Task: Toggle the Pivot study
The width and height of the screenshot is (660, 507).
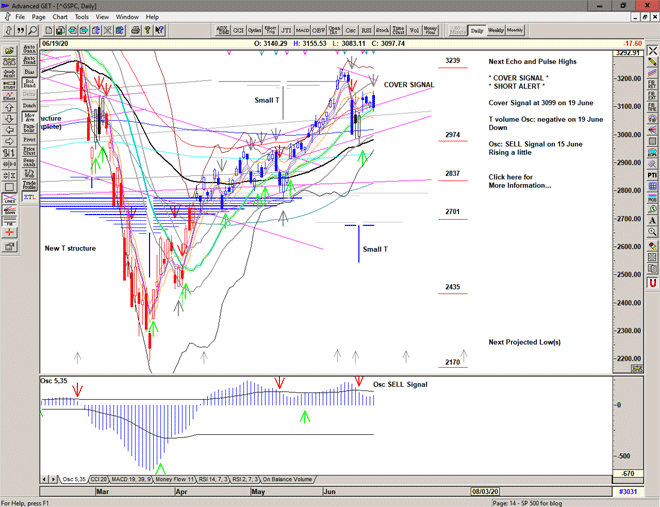Action: coord(29,140)
